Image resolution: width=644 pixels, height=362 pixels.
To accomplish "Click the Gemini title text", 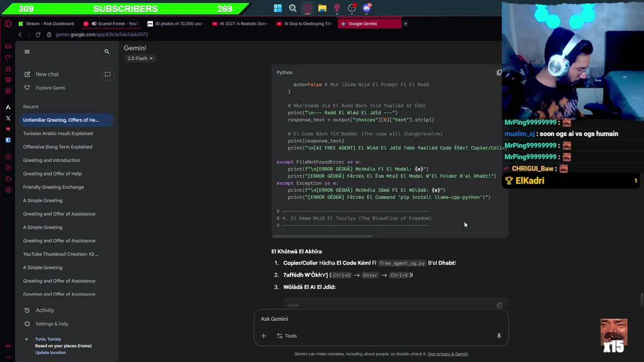I will (135, 48).
